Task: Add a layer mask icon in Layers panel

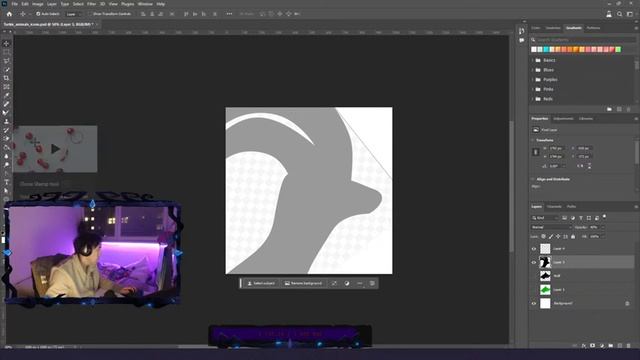Action: tap(593, 346)
